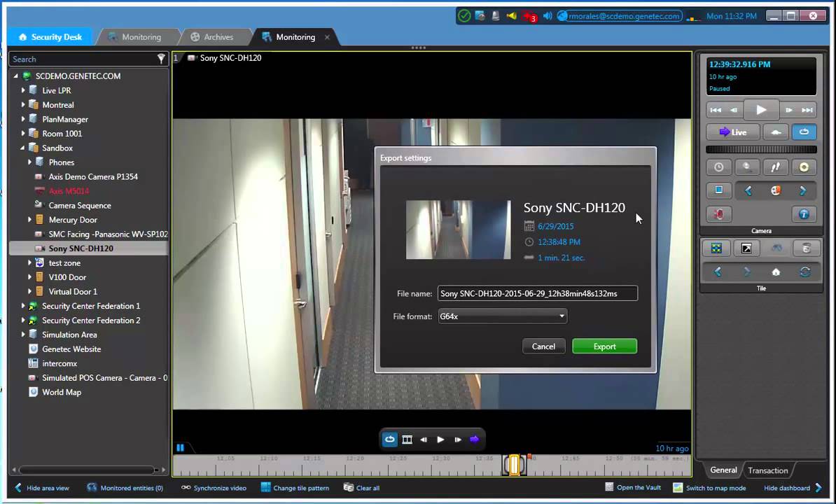This screenshot has width=836, height=504.
Task: Click the green checkmark status tray icon
Action: coord(464,16)
